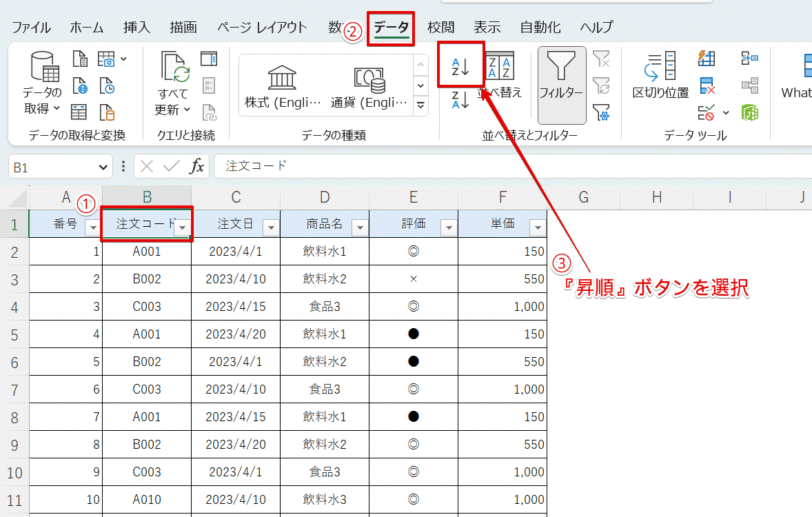
Task: Open the green Manage Data Model icon
Action: [x=750, y=112]
